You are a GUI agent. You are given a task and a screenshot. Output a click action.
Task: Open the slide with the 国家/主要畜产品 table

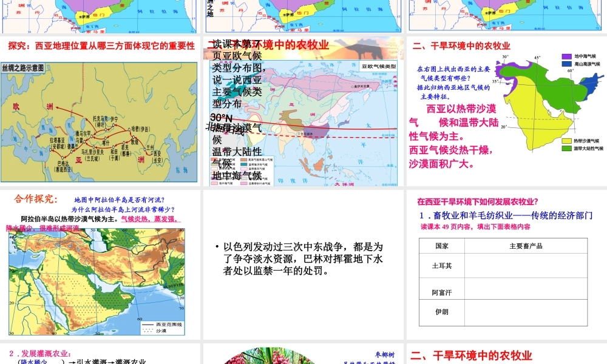pos(507,265)
